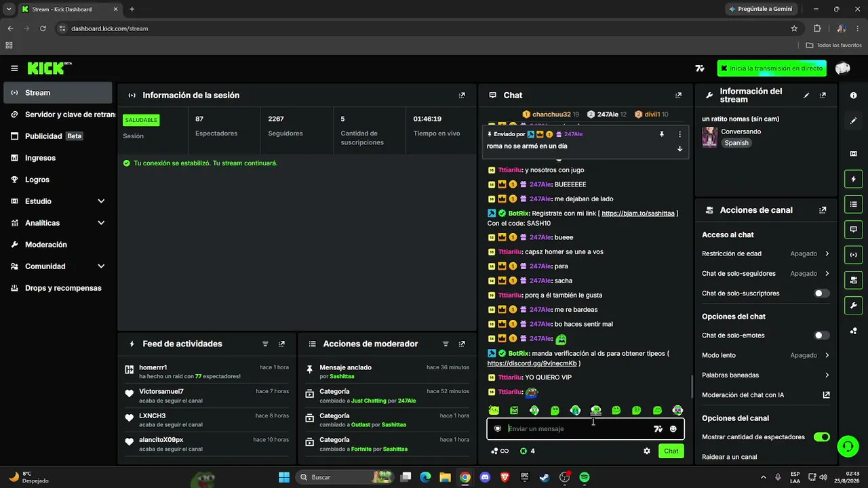868x488 pixels.
Task: Toggle moderator actions list icon in right sidebar
Action: coord(853,204)
